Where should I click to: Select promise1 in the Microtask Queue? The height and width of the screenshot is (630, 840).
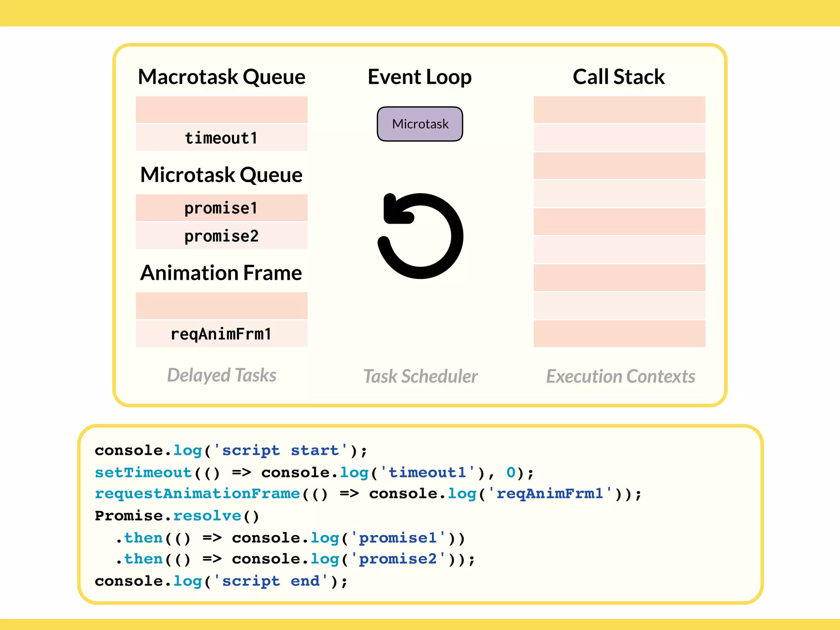click(221, 208)
